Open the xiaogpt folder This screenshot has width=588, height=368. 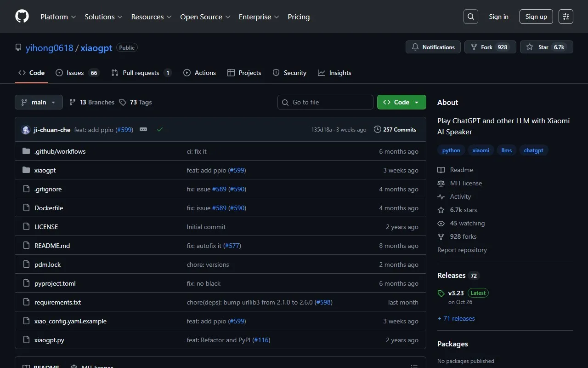click(x=45, y=170)
